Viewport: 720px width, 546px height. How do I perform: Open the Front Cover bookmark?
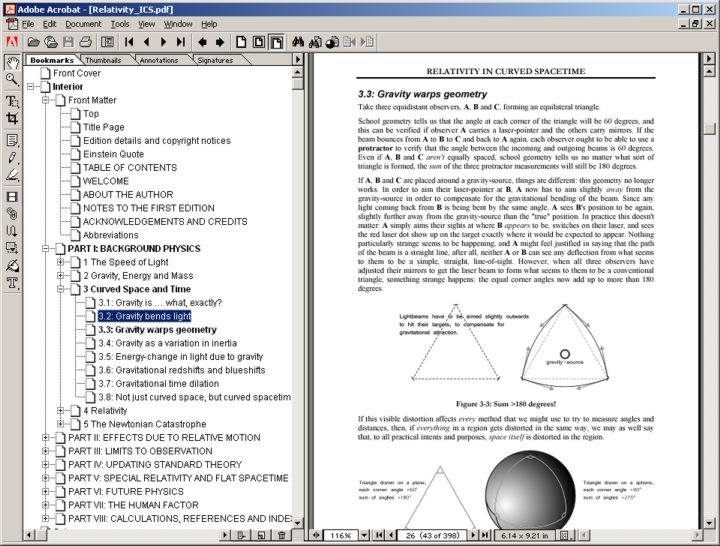point(77,73)
